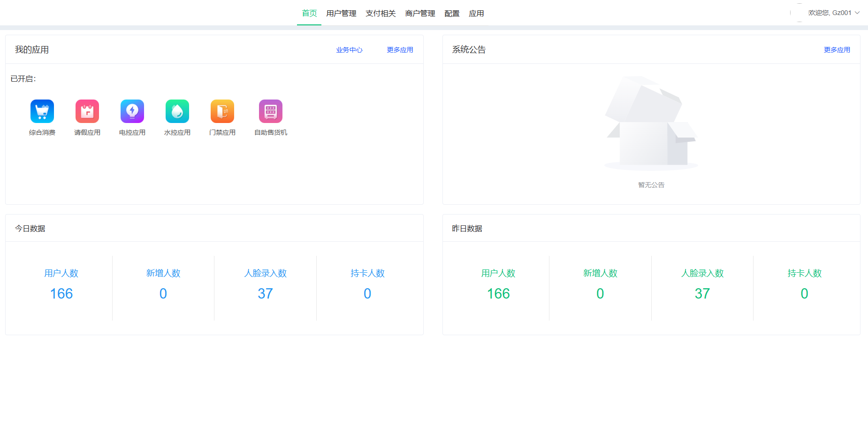Select the 水控应用 water drop icon
The width and height of the screenshot is (868, 430).
point(177,111)
